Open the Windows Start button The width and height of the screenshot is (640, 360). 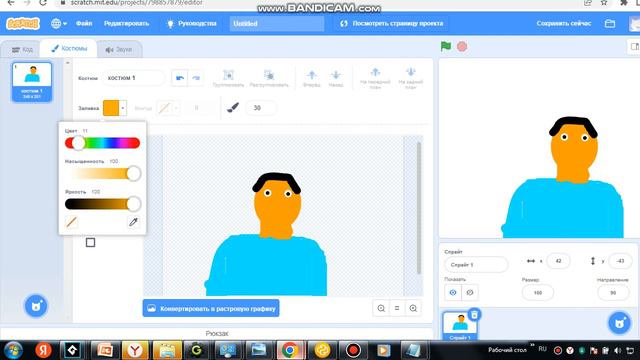tap(13, 351)
